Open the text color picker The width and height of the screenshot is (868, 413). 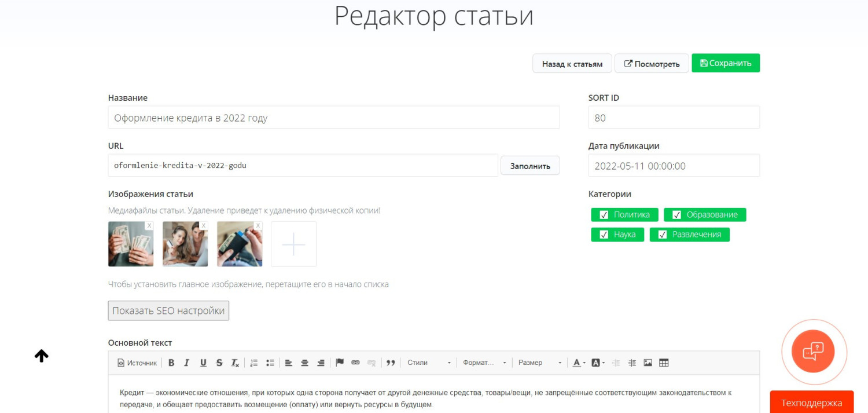(x=579, y=363)
